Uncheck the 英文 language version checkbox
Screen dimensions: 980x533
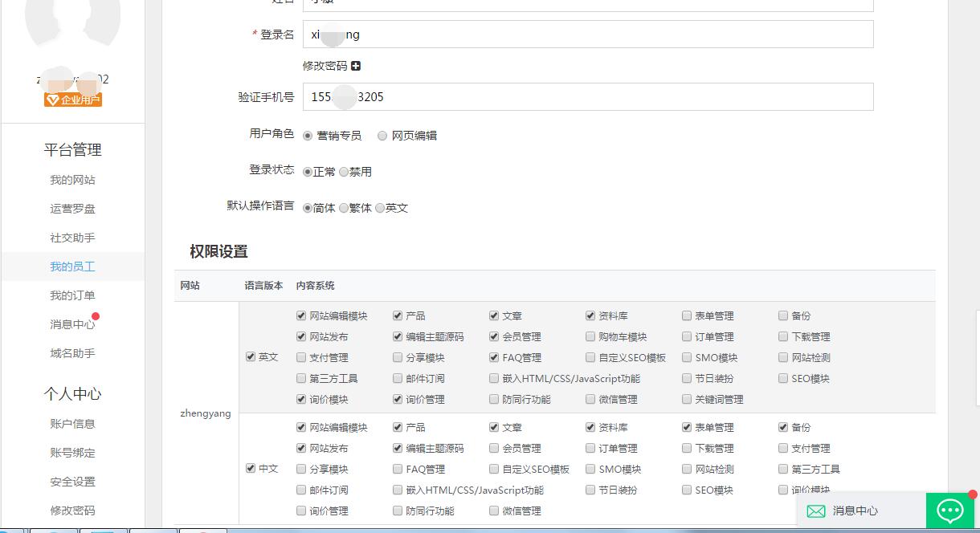pyautogui.click(x=251, y=357)
